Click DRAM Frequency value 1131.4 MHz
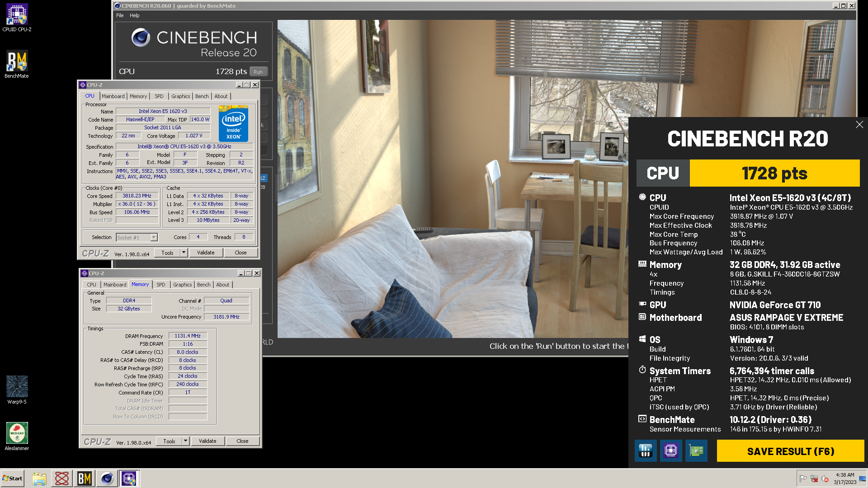868x488 pixels. pyautogui.click(x=188, y=336)
